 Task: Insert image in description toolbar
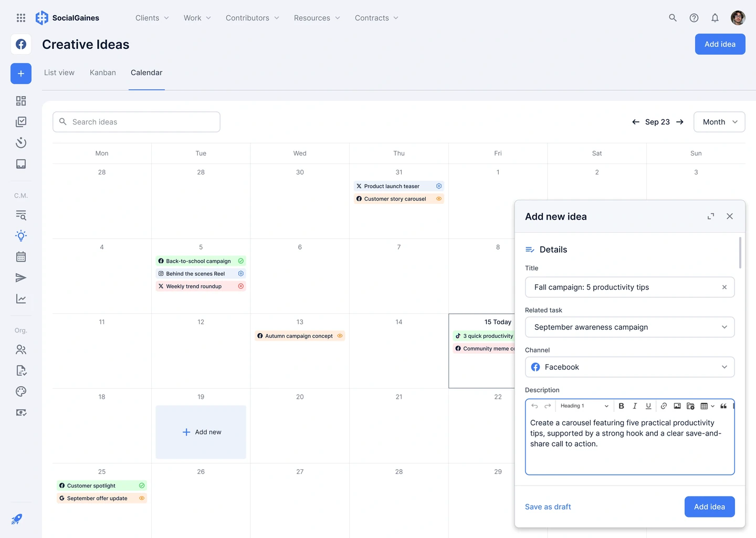point(677,406)
